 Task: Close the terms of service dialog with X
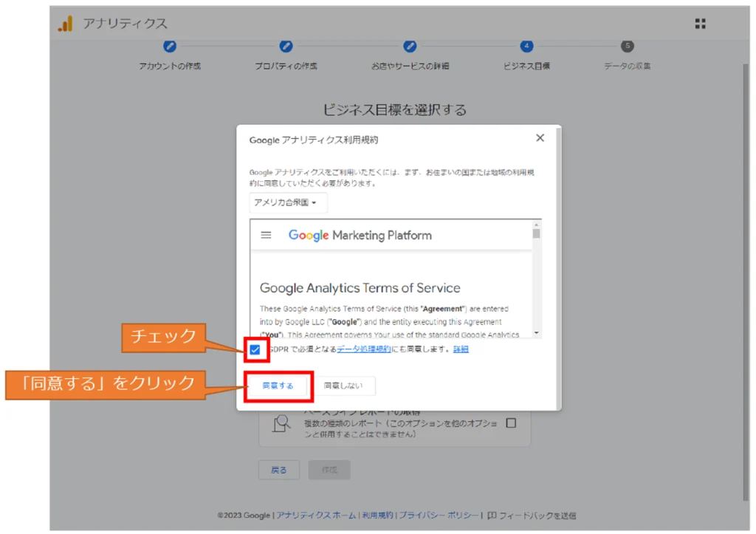pos(540,138)
